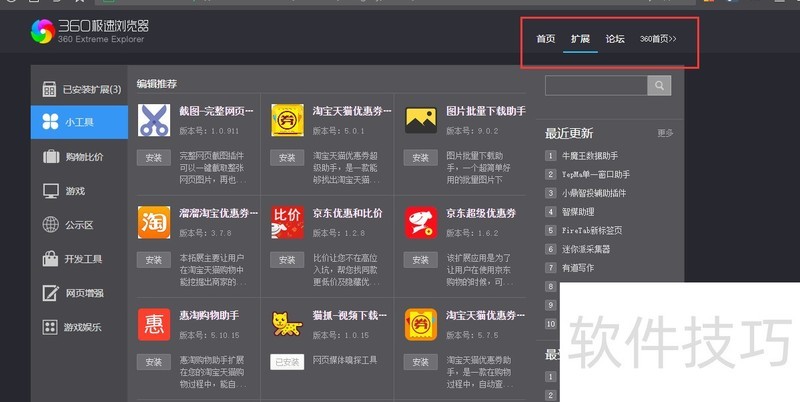The height and width of the screenshot is (402, 800).
Task: Click the yellow 淘宝天猫优惠券 5.0.1 coupon icon
Action: (x=287, y=120)
